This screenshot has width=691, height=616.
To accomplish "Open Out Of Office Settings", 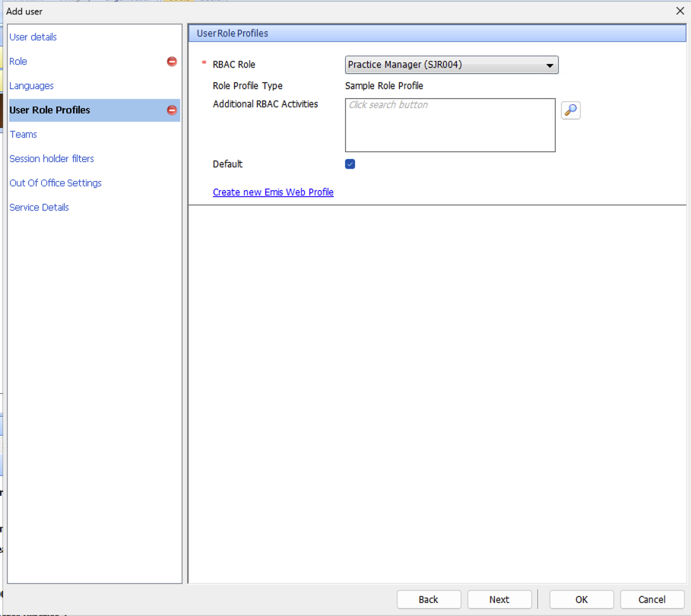I will pyautogui.click(x=55, y=183).
